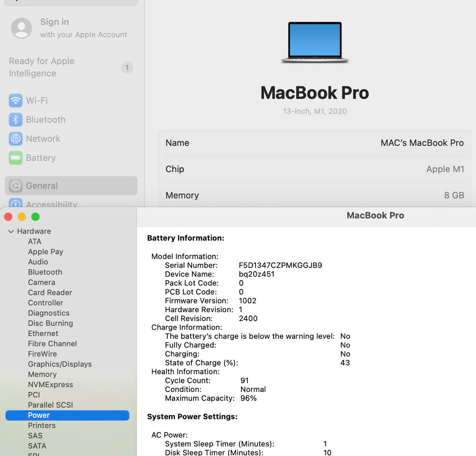Click the Apple Account avatar icon
476x456 pixels.
click(x=21, y=28)
